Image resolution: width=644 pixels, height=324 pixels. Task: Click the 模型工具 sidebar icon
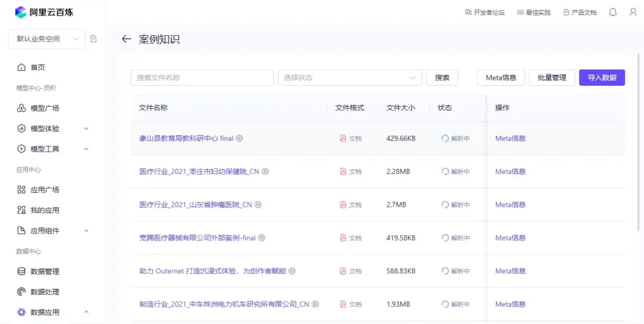point(21,149)
